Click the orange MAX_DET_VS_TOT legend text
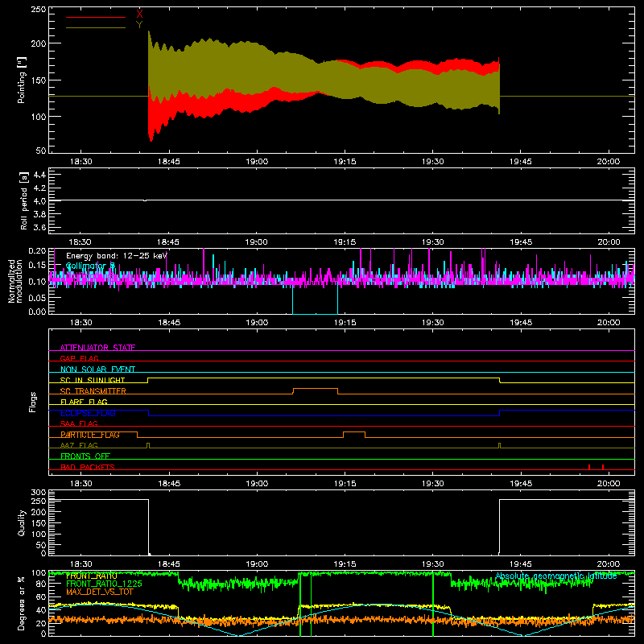 click(100, 592)
